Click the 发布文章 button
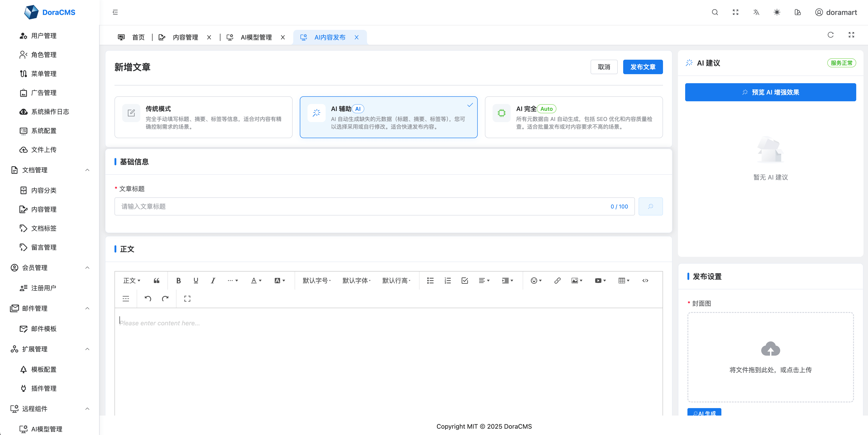Screen dimensions: 868x435 643,67
